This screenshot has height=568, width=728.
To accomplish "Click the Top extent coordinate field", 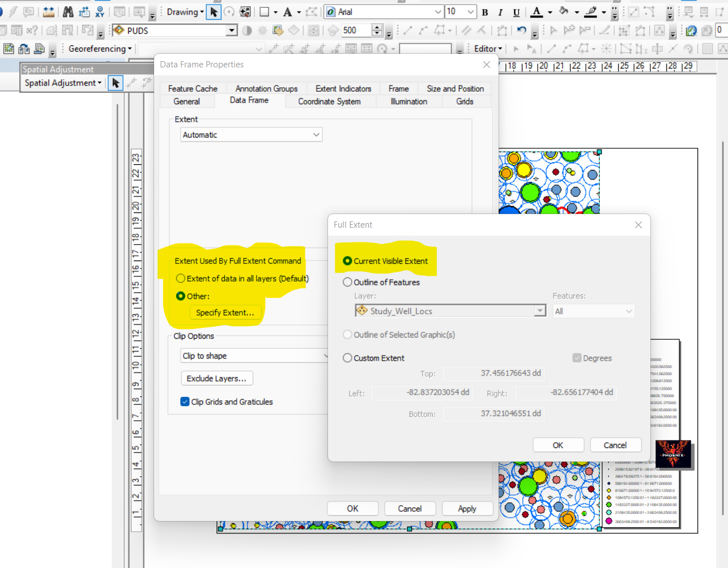I will point(493,373).
